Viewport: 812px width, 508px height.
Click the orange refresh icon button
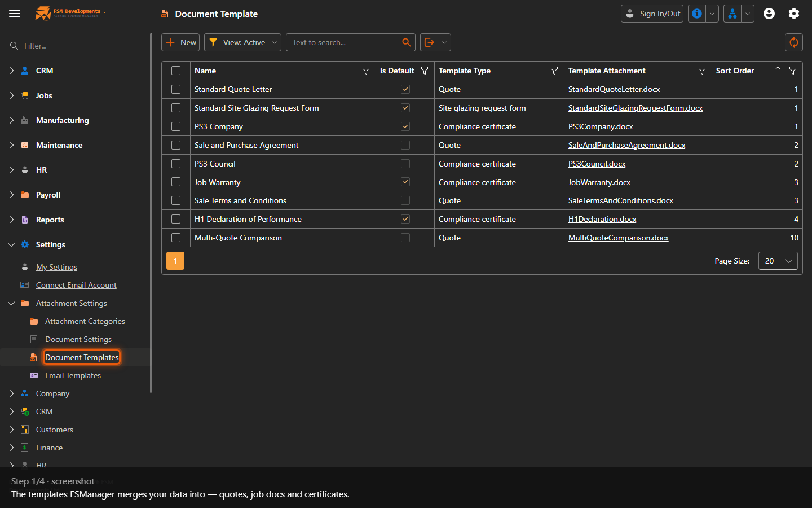(x=794, y=42)
